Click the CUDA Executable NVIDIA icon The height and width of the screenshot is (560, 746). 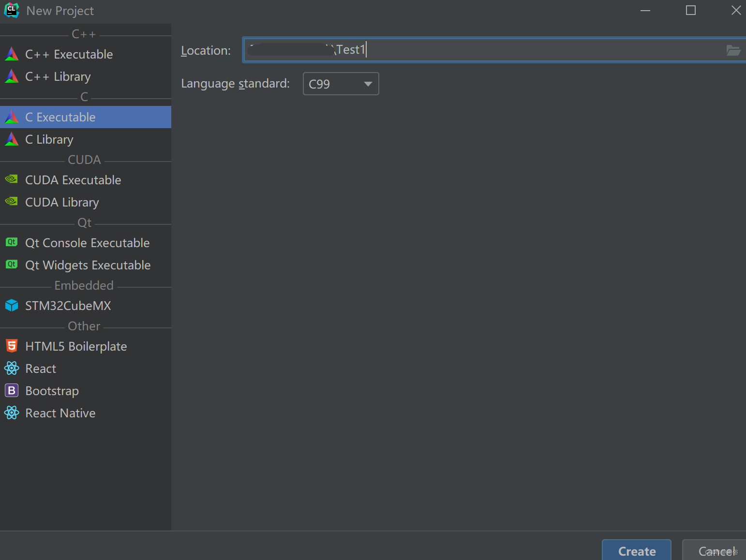point(12,179)
